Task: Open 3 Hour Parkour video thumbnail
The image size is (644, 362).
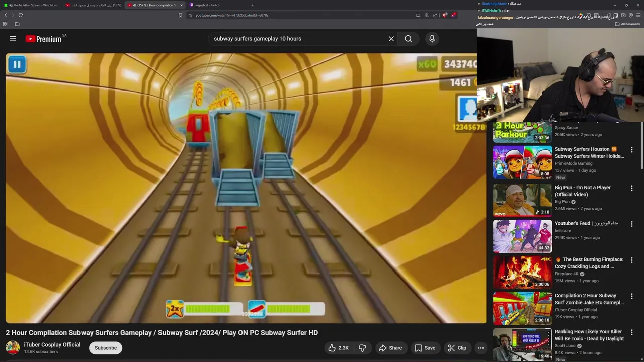Action: click(x=522, y=132)
